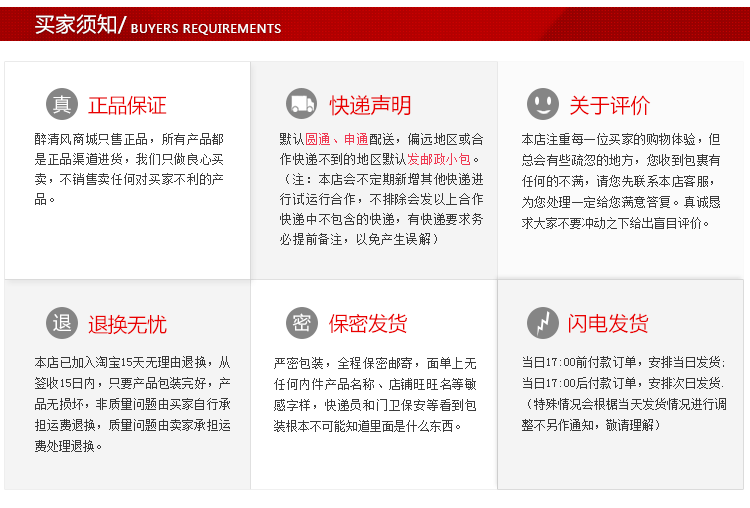
Task: Select the 退换无忧 heading
Action: (127, 325)
